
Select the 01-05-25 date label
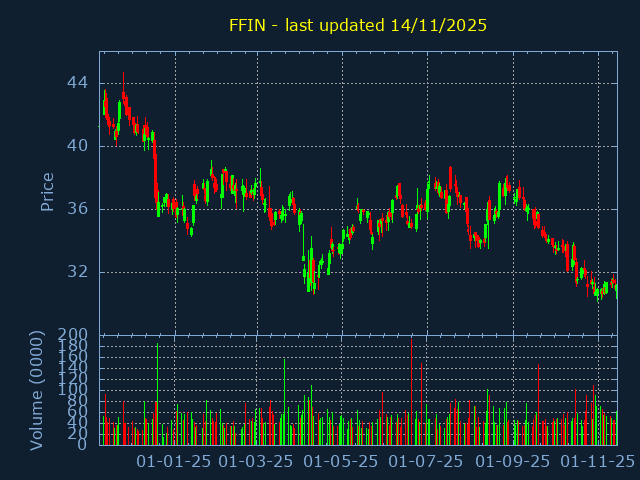(x=341, y=461)
